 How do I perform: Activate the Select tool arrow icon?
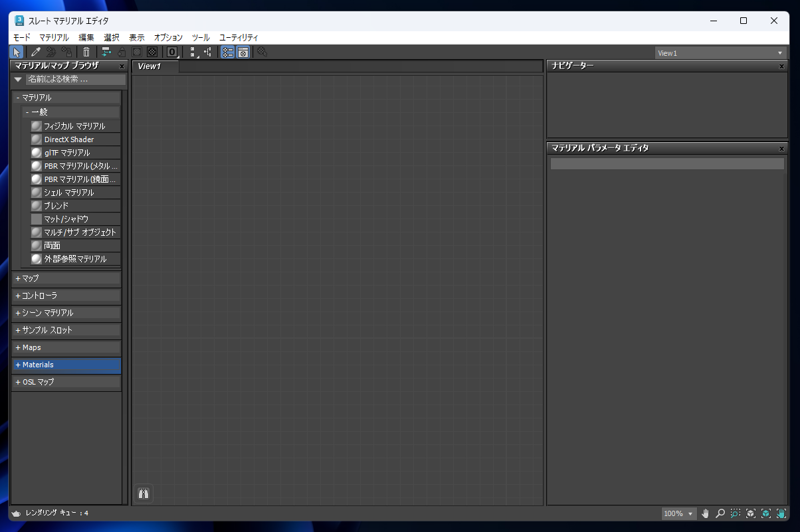click(x=16, y=52)
